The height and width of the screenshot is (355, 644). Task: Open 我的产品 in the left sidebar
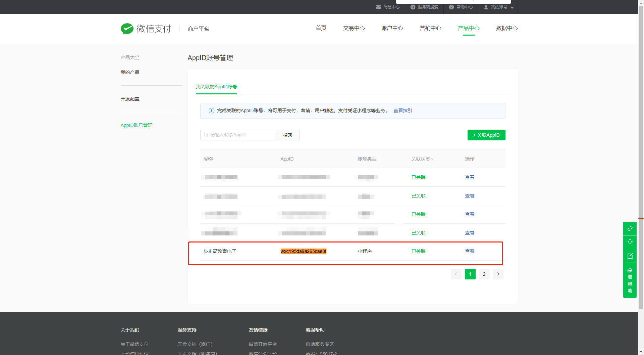130,72
